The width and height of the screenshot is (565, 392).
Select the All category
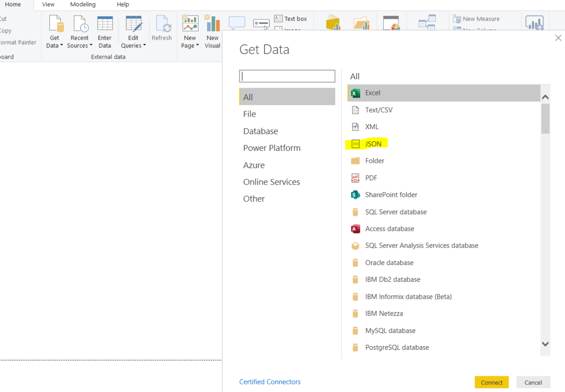[x=287, y=97]
